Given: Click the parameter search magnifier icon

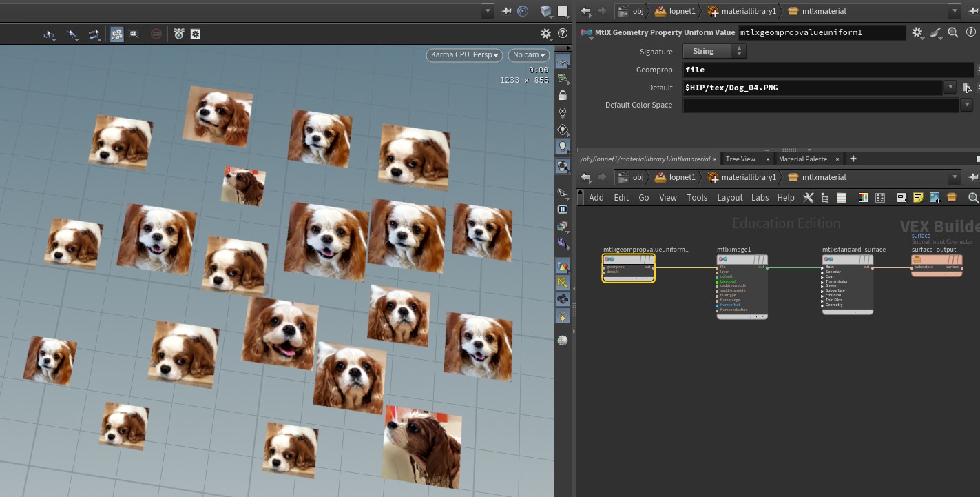Looking at the screenshot, I should (953, 32).
